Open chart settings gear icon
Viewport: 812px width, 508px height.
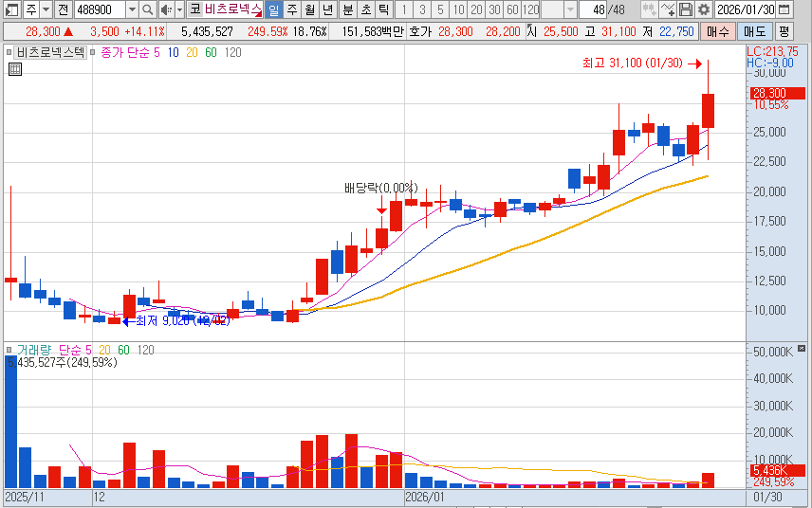tap(704, 9)
